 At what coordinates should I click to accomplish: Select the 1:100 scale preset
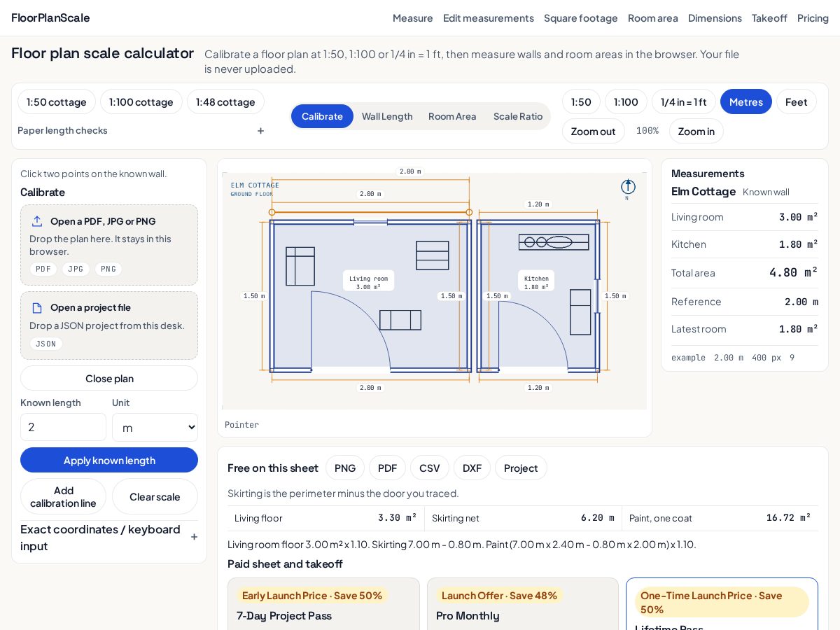[x=626, y=101]
